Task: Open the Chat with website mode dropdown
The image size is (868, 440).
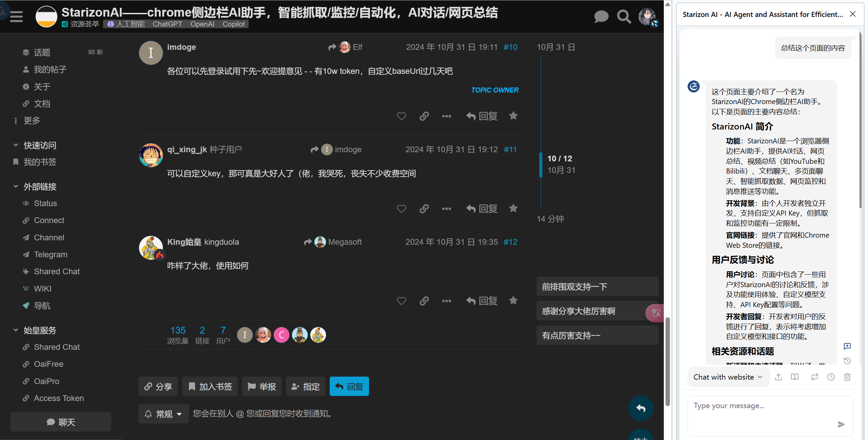Action: click(x=728, y=377)
